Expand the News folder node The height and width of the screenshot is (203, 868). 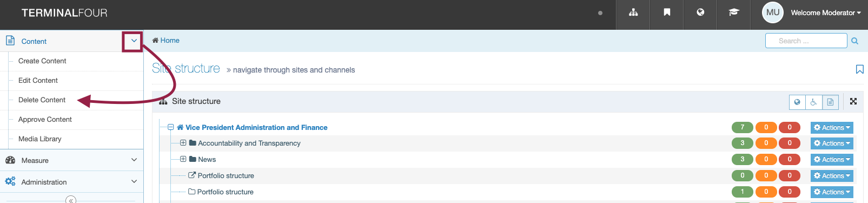183,159
